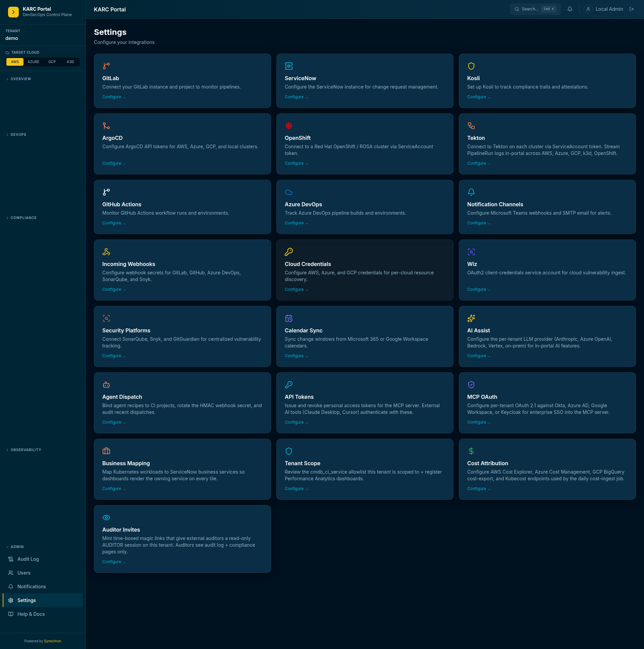Click Configure link on GitLab card

click(114, 97)
